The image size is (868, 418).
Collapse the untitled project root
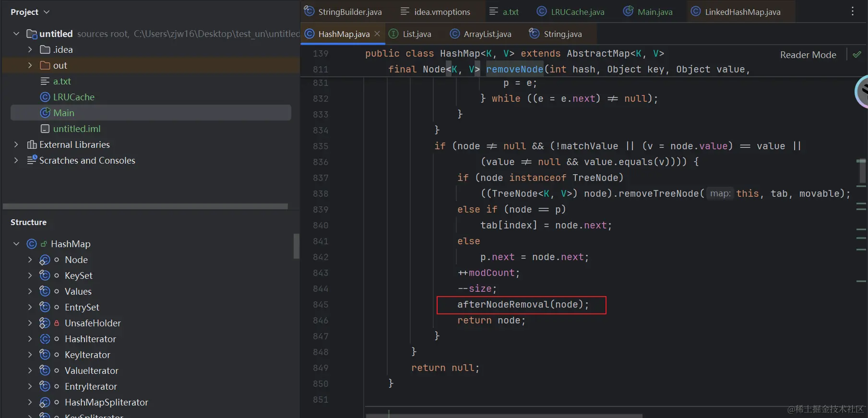click(16, 34)
